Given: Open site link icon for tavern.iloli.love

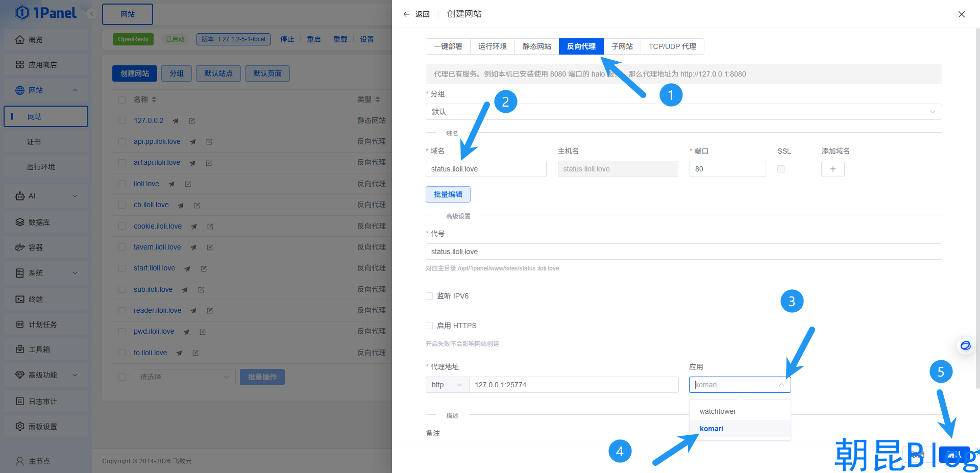Looking at the screenshot, I should (x=193, y=247).
